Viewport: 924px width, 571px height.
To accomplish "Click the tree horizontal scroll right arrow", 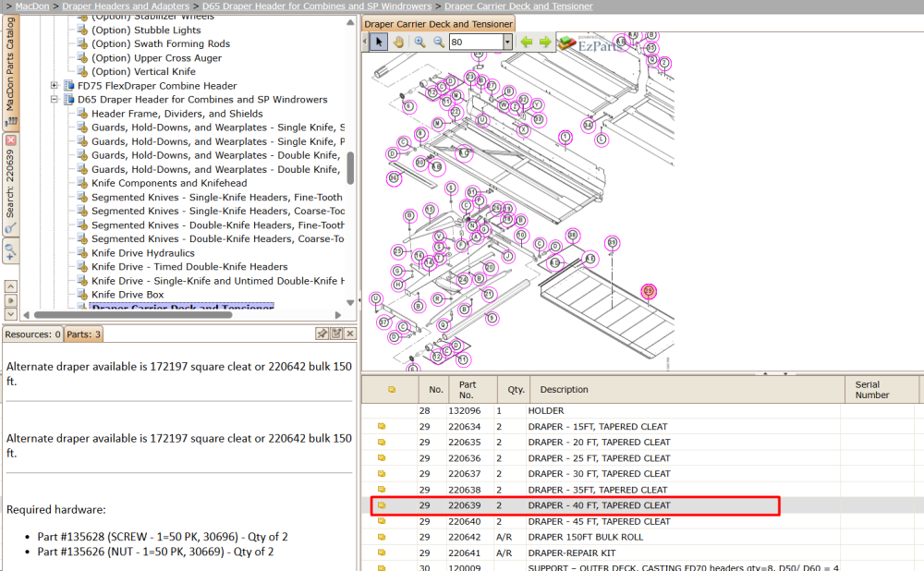I will click(x=337, y=315).
